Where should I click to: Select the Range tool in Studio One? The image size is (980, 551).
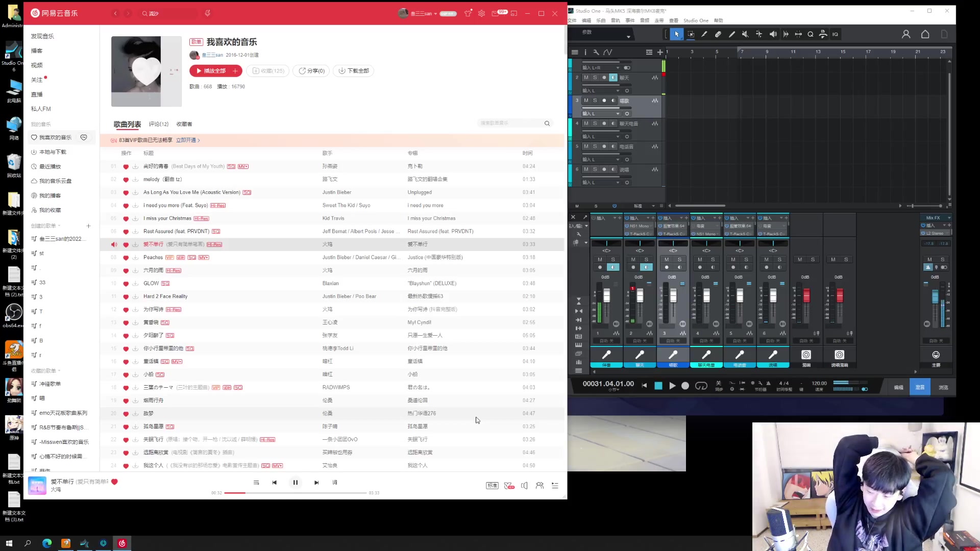pos(691,34)
